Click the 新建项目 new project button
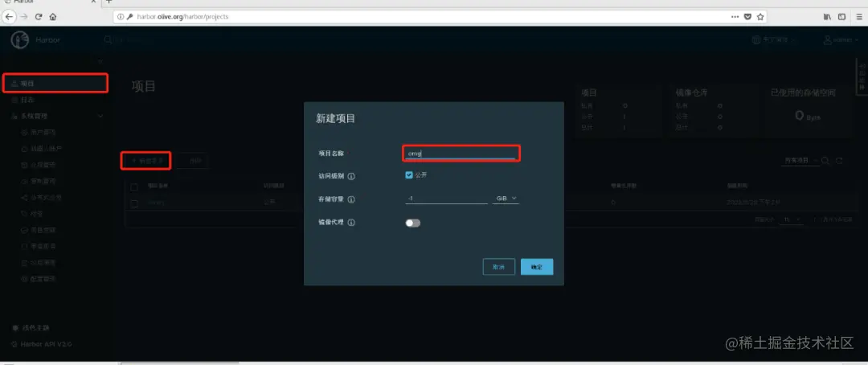The image size is (868, 365). pyautogui.click(x=146, y=160)
